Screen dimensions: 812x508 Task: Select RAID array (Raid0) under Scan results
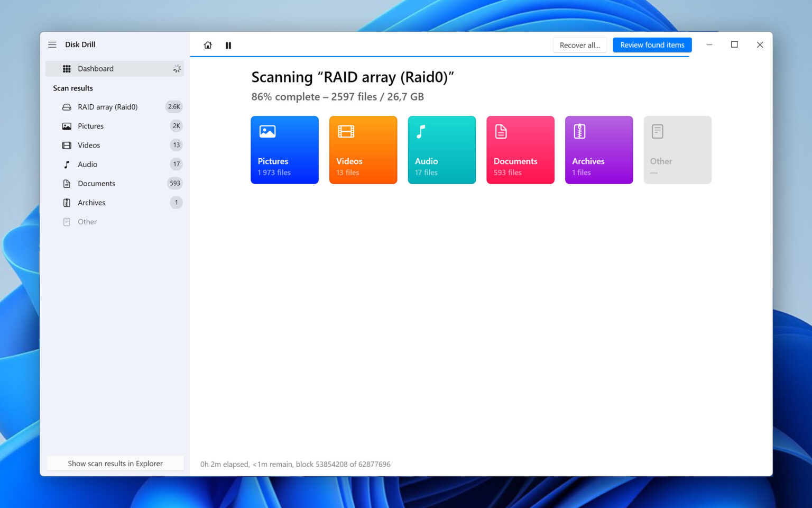pyautogui.click(x=107, y=107)
